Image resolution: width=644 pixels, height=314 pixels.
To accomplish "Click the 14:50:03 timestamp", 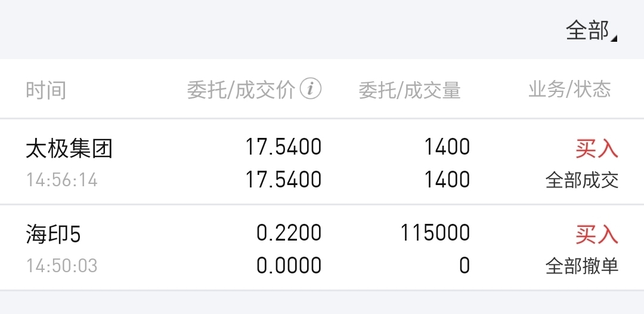I will [x=62, y=266].
